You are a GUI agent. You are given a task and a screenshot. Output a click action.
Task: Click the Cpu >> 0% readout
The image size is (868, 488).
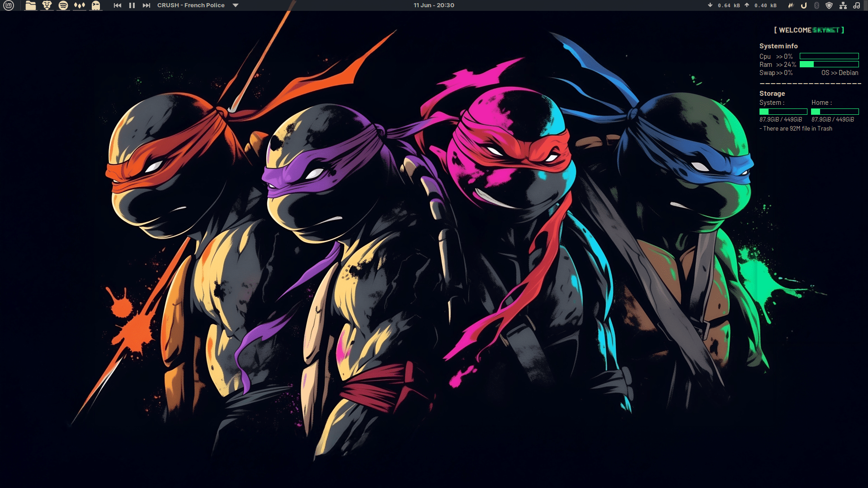tap(776, 56)
